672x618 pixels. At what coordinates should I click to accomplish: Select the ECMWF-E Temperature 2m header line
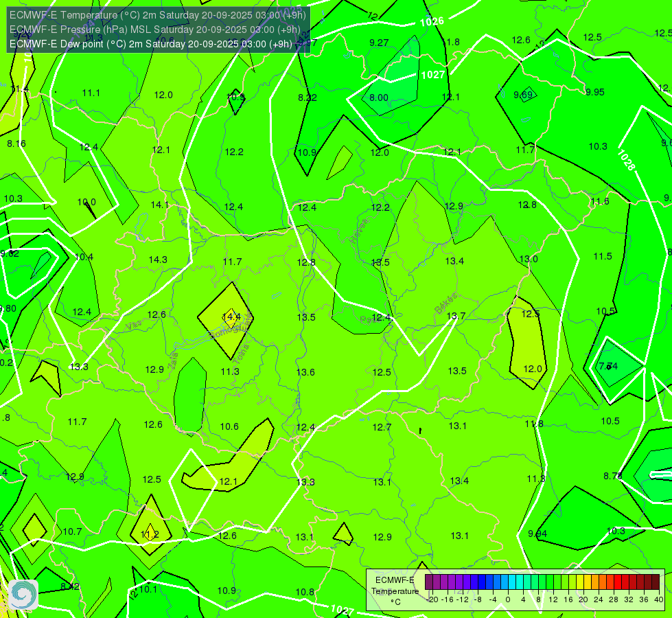coord(158,15)
